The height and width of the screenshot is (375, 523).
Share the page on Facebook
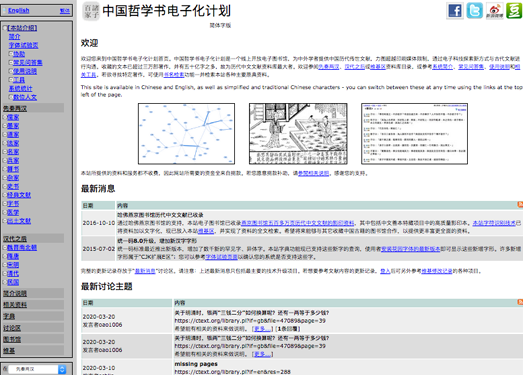pyautogui.click(x=455, y=11)
